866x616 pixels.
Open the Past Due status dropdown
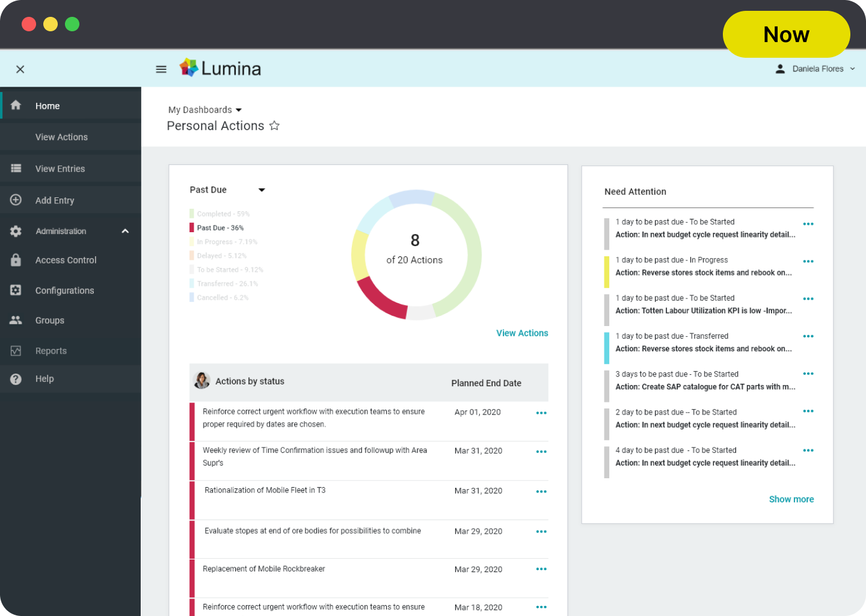[x=227, y=189]
